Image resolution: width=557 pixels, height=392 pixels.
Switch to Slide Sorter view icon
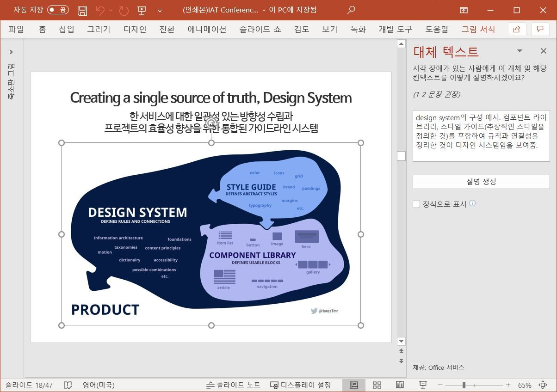coord(377,385)
